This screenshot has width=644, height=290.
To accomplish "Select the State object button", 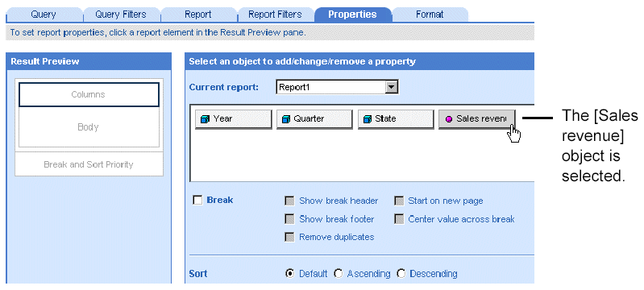I will 396,119.
